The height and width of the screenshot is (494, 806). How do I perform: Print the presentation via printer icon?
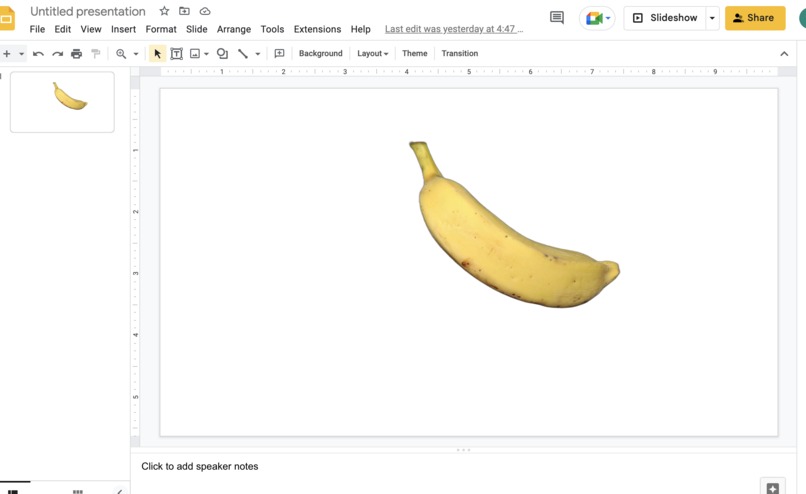77,53
